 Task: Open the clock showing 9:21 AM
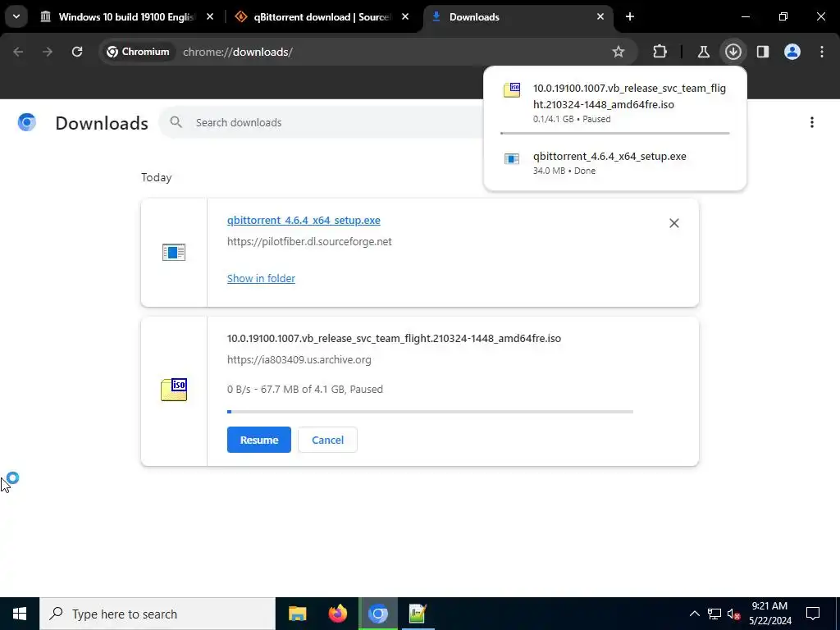[769, 614]
